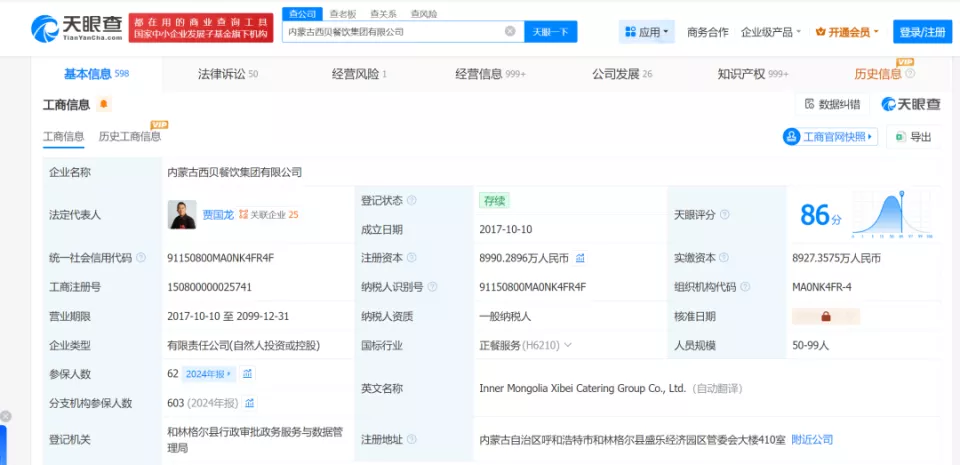The height and width of the screenshot is (465, 960).
Task: Open the 数据纠错 data correction tool
Action: click(x=832, y=104)
